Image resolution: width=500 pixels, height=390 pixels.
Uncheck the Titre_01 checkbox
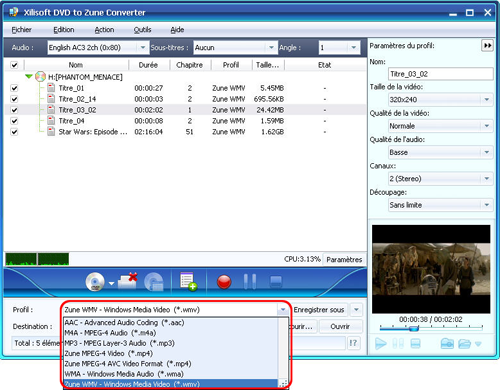[14, 88]
